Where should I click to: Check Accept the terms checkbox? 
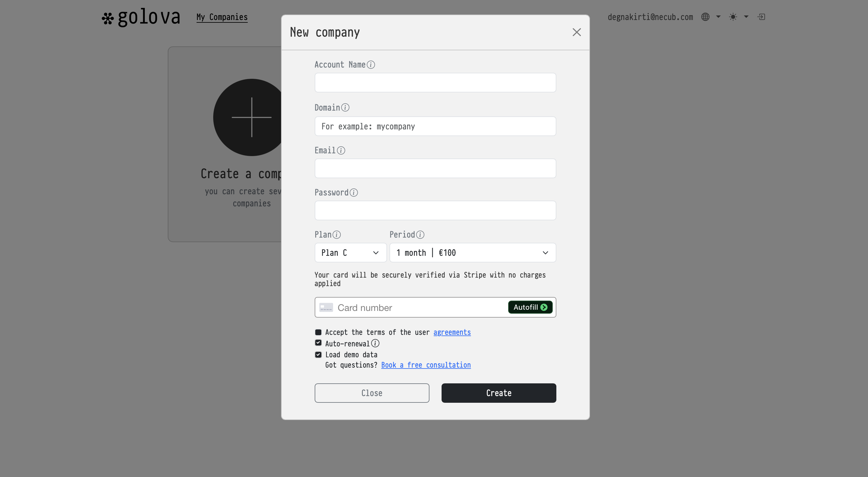pyautogui.click(x=318, y=332)
